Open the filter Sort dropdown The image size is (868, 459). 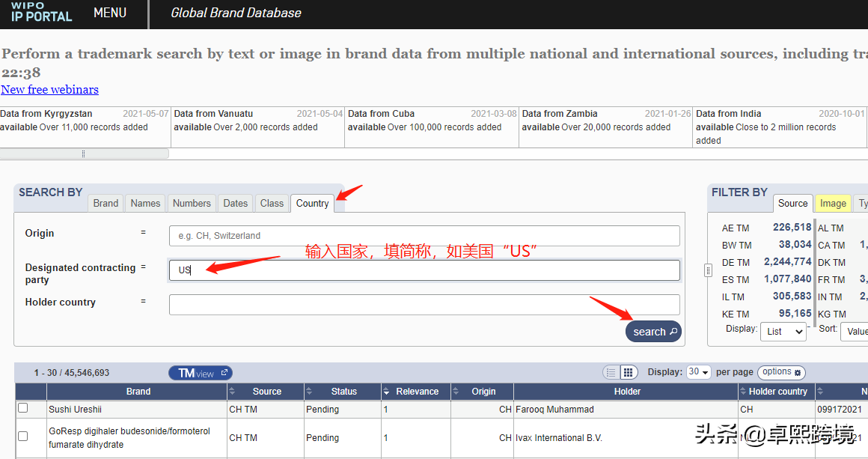(855, 331)
